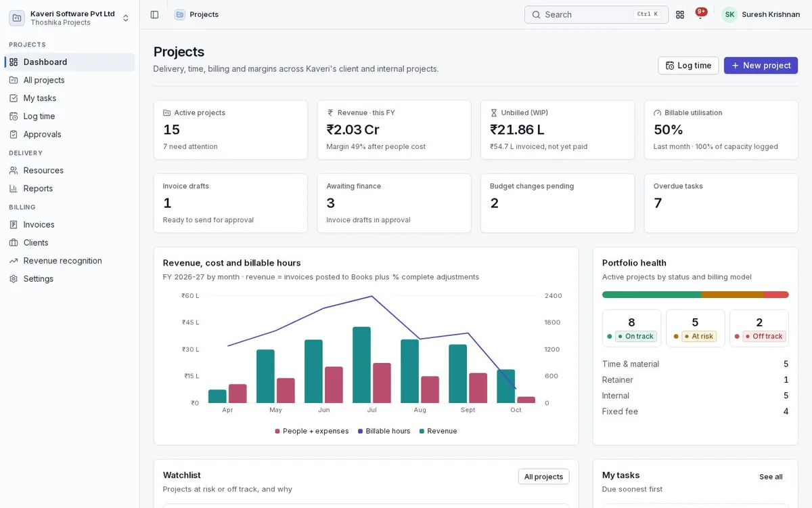
Task: Open Resources under Delivery
Action: 70,170
